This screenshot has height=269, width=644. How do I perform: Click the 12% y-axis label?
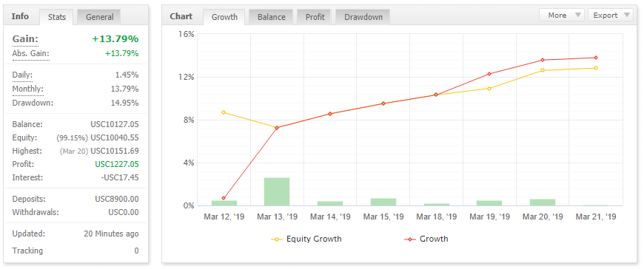pyautogui.click(x=186, y=77)
